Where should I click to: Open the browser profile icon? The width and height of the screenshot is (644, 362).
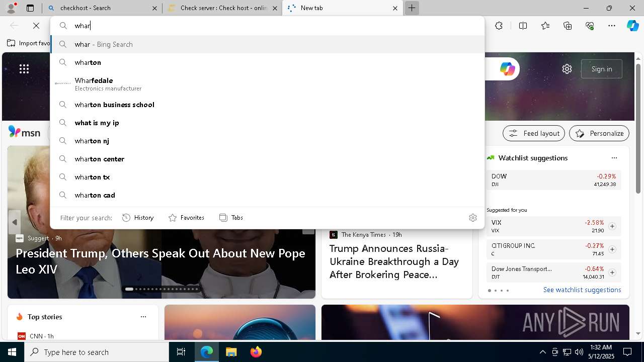[11, 8]
